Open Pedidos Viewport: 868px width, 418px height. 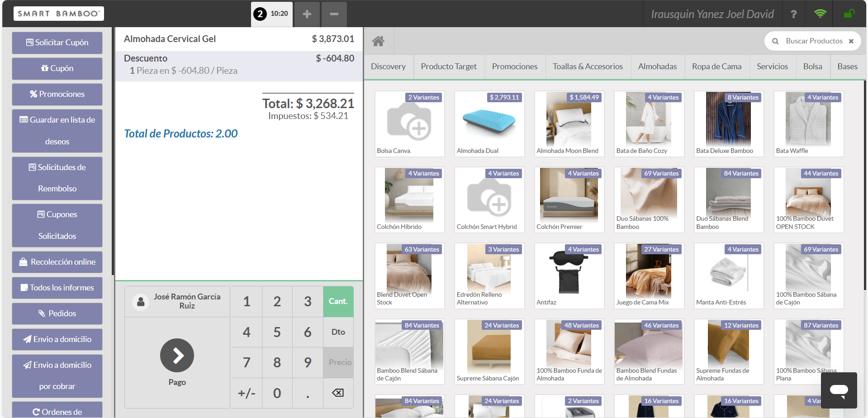click(x=57, y=313)
